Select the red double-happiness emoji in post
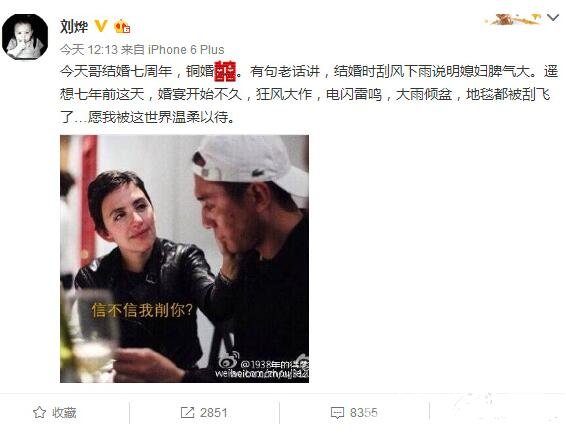 [226, 71]
